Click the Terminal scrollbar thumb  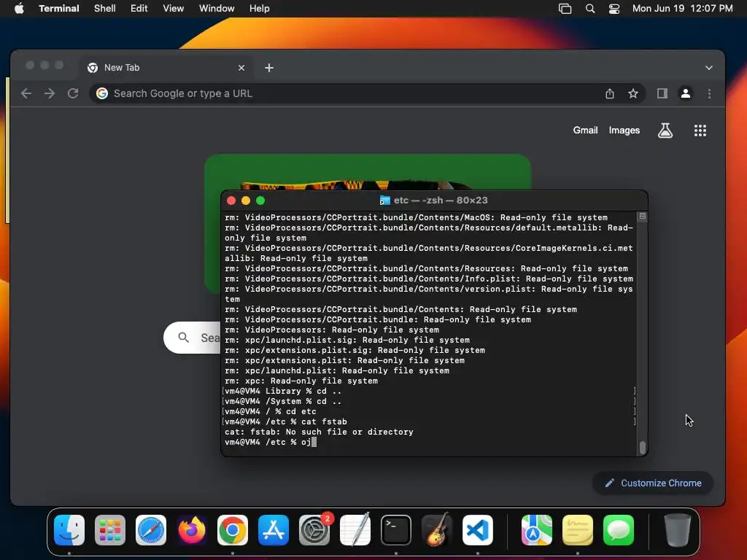(642, 447)
